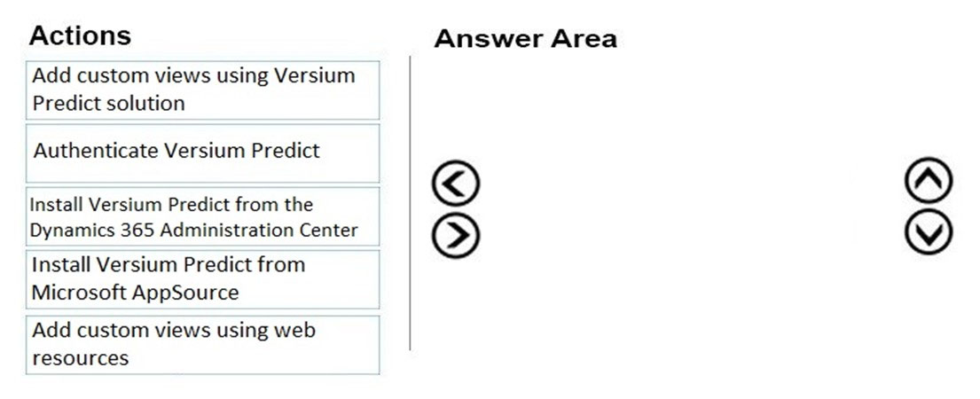Reorder selected answer downward with chevron-down circle

(x=929, y=232)
